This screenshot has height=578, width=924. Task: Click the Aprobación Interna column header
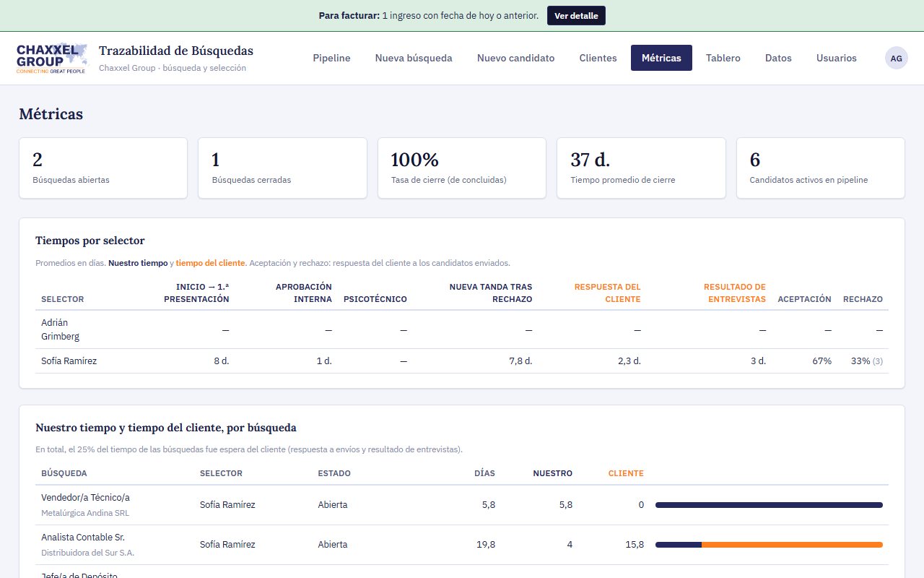point(304,293)
